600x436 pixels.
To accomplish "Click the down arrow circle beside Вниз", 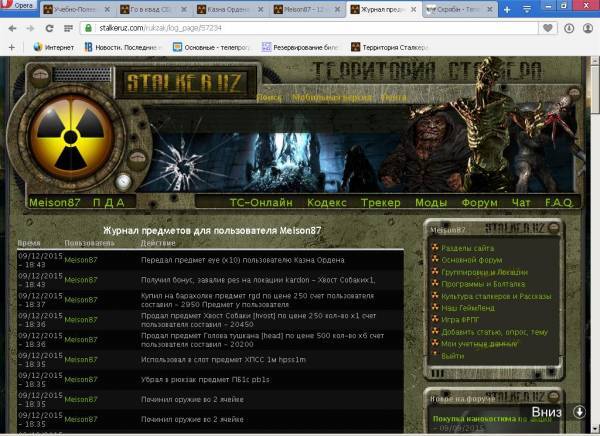I will pos(579,412).
